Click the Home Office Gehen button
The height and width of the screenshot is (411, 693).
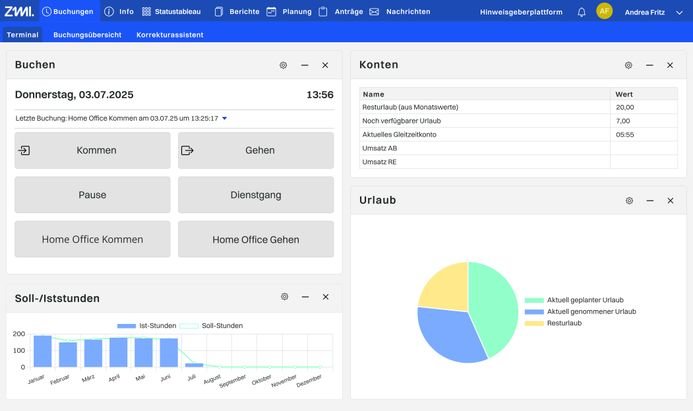pyautogui.click(x=256, y=239)
